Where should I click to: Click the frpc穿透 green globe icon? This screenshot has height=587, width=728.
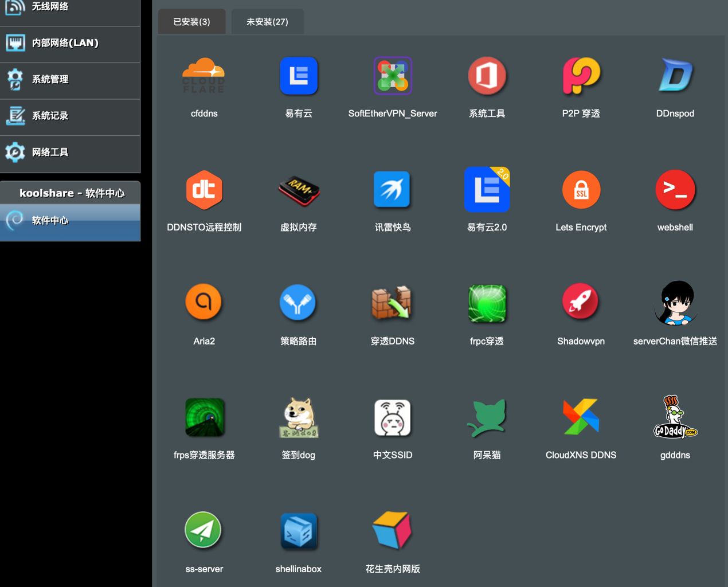tap(487, 303)
